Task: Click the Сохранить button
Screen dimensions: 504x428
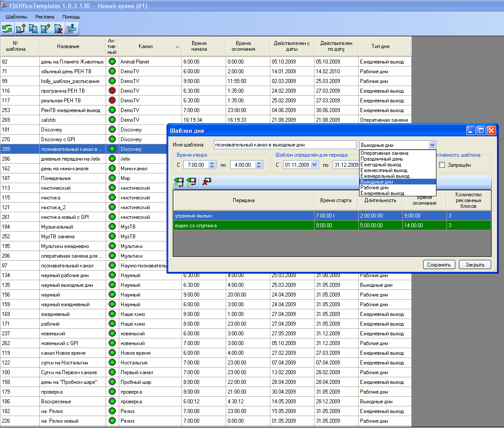Action: click(439, 265)
